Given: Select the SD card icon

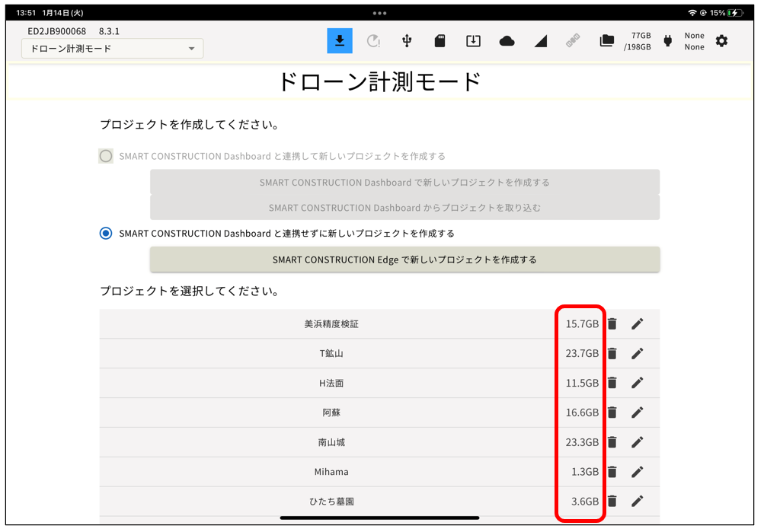Looking at the screenshot, I should pyautogui.click(x=440, y=41).
